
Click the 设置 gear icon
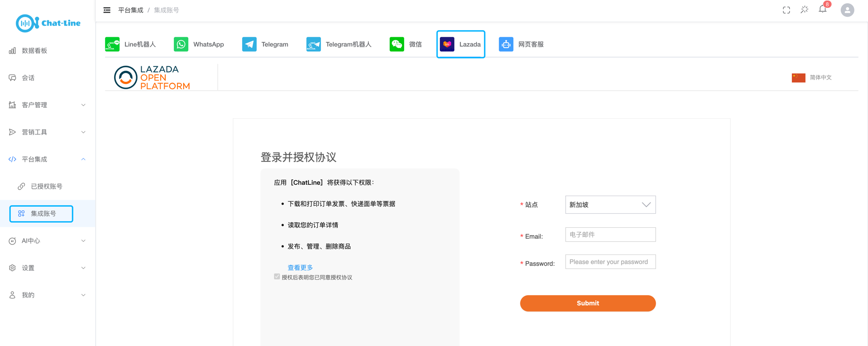[x=12, y=268]
